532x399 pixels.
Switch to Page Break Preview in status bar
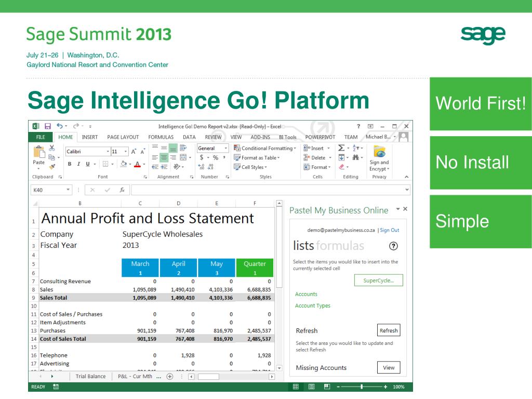coord(327,387)
